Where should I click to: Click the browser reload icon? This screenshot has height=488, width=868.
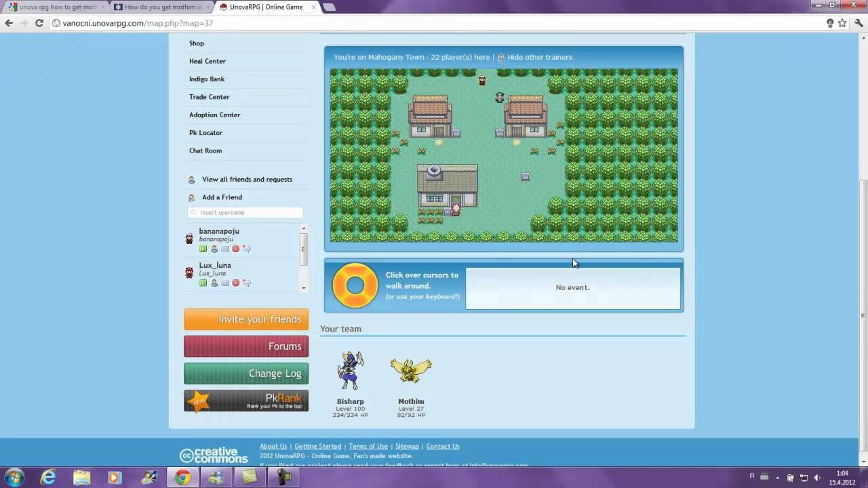[x=39, y=23]
